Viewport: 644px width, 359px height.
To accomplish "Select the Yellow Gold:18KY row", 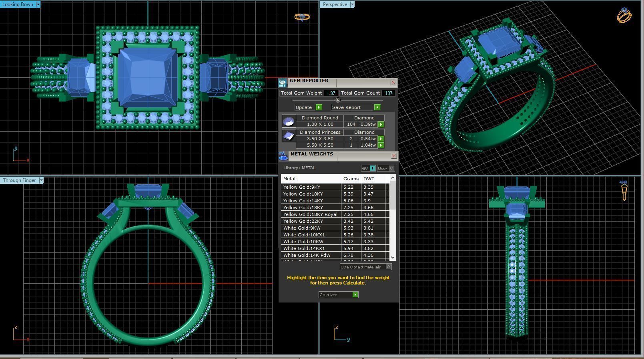I will [335, 208].
